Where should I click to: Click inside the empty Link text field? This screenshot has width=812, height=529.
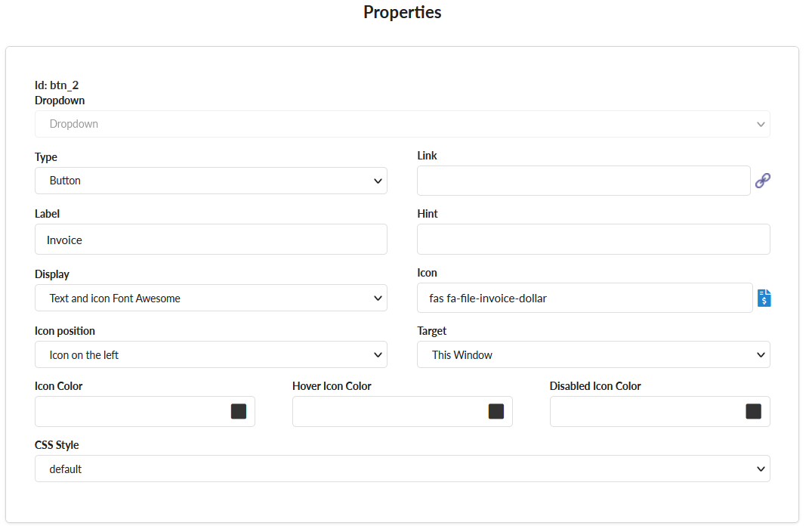583,181
